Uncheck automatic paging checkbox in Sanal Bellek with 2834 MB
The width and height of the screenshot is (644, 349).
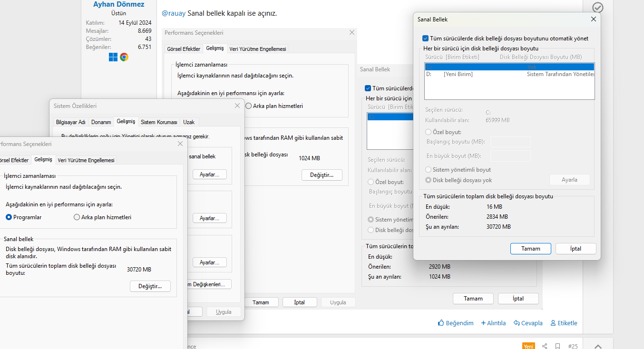425,39
